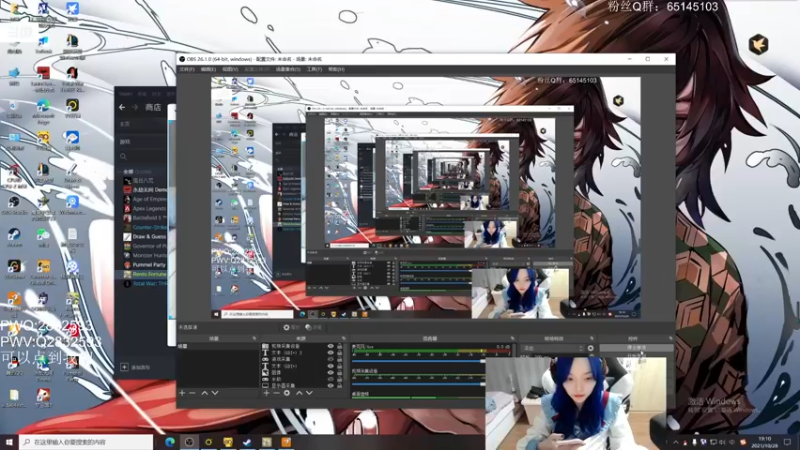
Task: Click the Steam library search magnifier
Action: (x=123, y=157)
